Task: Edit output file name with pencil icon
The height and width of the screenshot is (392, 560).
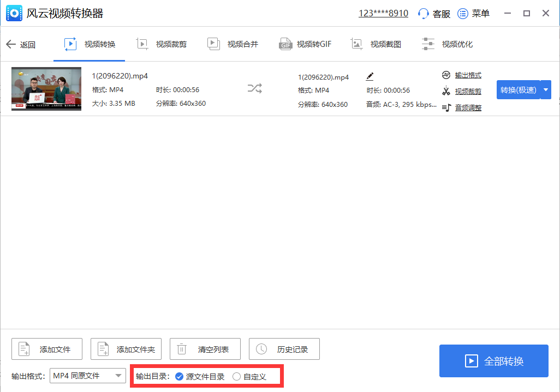Action: pyautogui.click(x=370, y=76)
